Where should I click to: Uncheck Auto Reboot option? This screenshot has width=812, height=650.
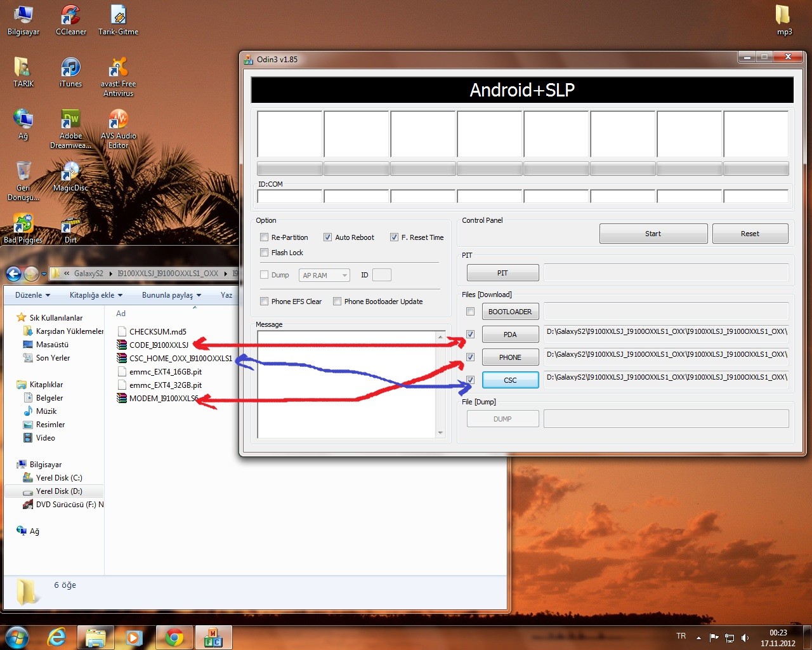pyautogui.click(x=328, y=237)
